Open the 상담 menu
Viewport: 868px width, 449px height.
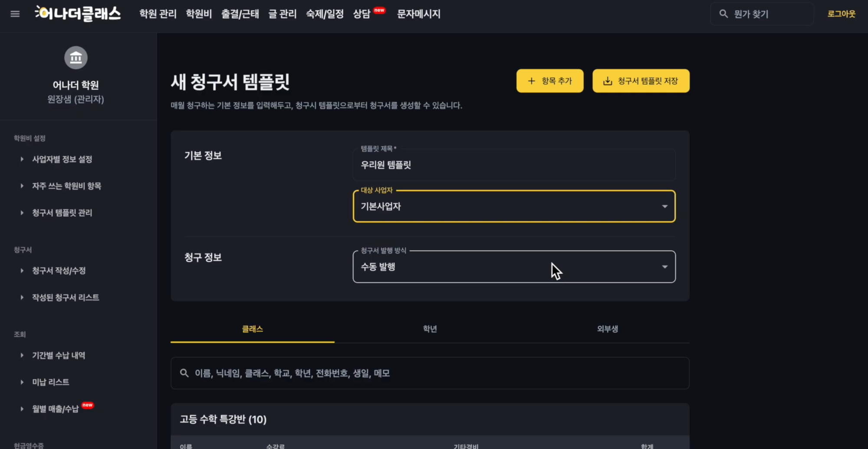coord(362,14)
